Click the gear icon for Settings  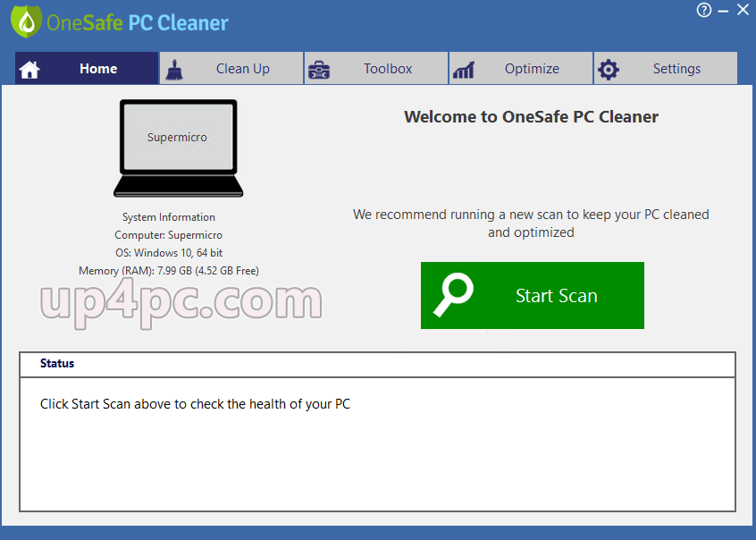pyautogui.click(x=609, y=70)
